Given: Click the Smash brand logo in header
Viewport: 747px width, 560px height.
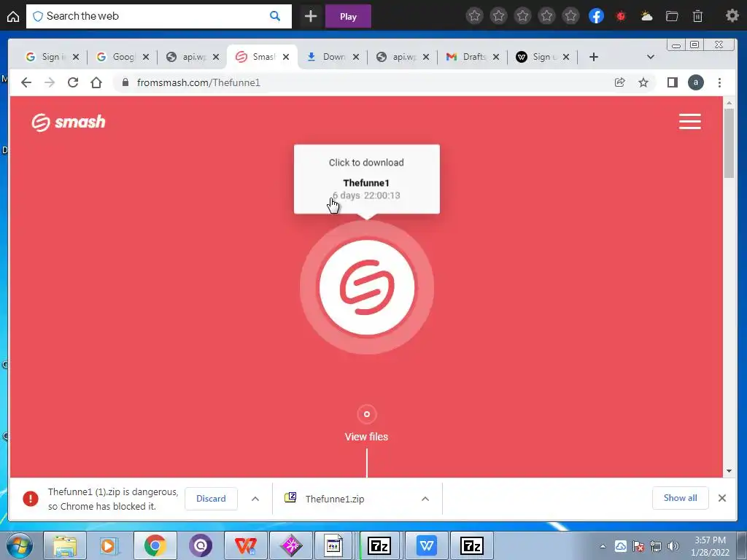Looking at the screenshot, I should click(69, 122).
